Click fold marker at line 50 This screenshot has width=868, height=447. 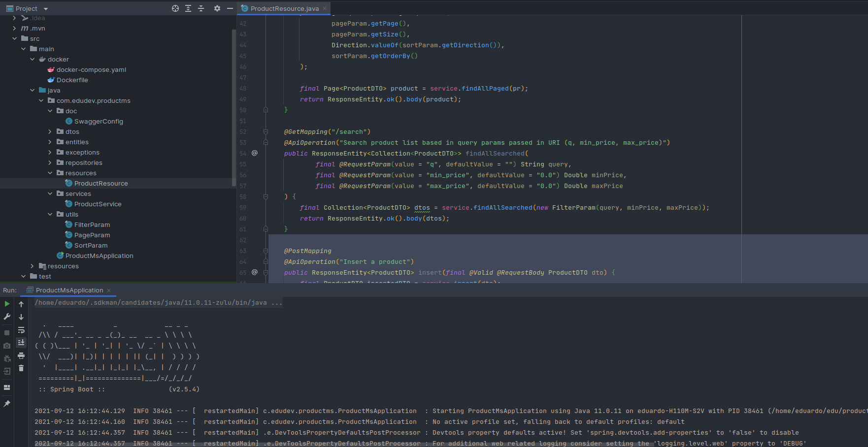click(266, 110)
